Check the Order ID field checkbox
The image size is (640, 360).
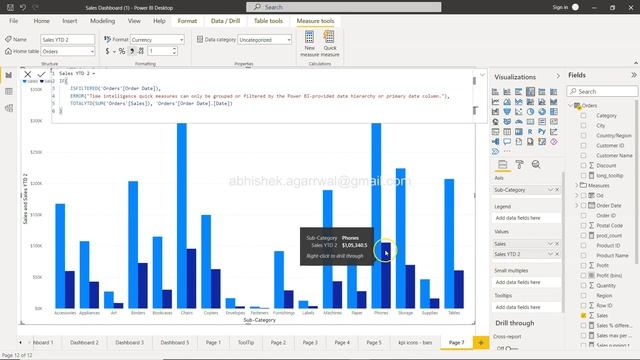(583, 216)
